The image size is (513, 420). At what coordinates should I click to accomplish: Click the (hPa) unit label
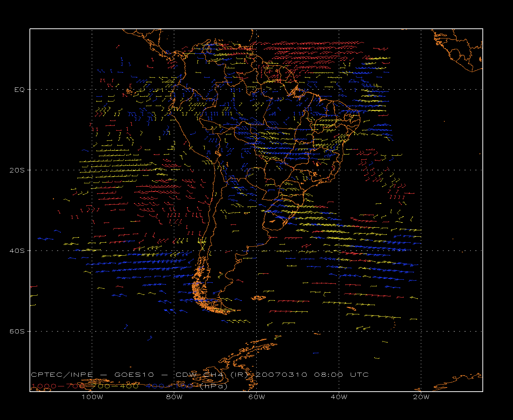point(213,386)
